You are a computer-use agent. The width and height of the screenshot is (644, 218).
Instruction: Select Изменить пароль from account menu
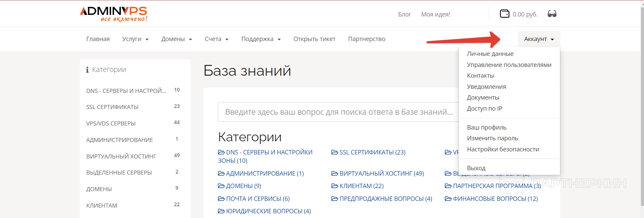[492, 138]
